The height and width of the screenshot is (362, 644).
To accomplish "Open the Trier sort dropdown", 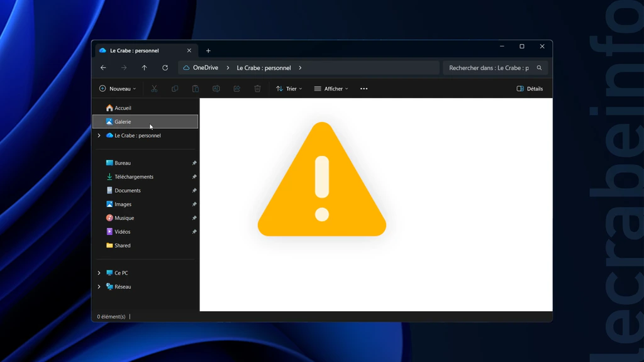I will 289,89.
